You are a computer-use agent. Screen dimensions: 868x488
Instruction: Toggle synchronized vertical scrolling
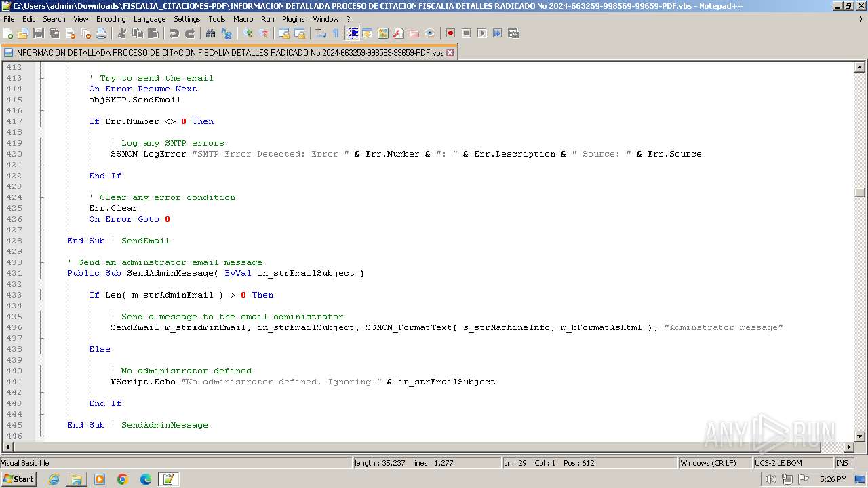pos(284,33)
